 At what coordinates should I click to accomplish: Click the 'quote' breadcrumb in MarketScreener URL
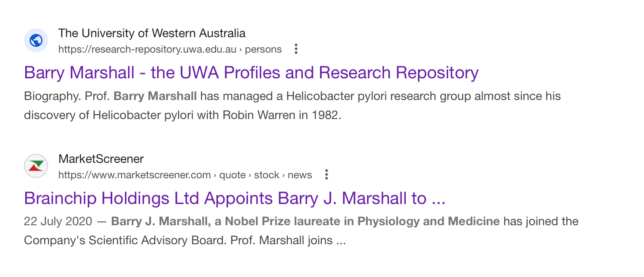click(232, 175)
